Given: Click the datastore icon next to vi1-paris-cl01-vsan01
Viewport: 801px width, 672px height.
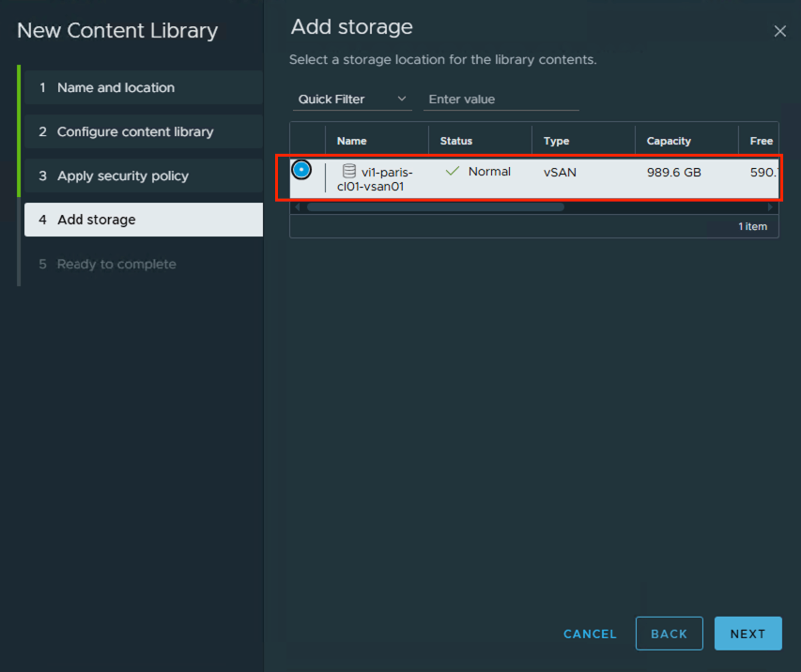Looking at the screenshot, I should pyautogui.click(x=349, y=171).
